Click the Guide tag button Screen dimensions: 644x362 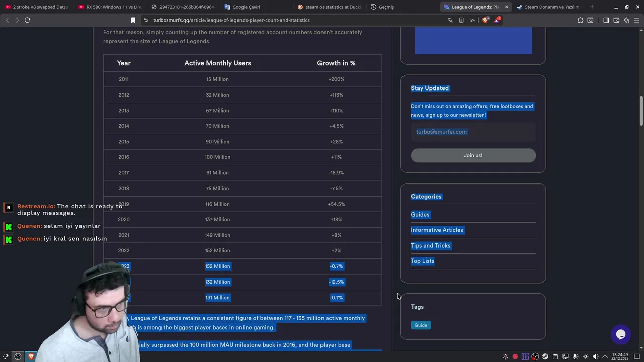coord(421,325)
